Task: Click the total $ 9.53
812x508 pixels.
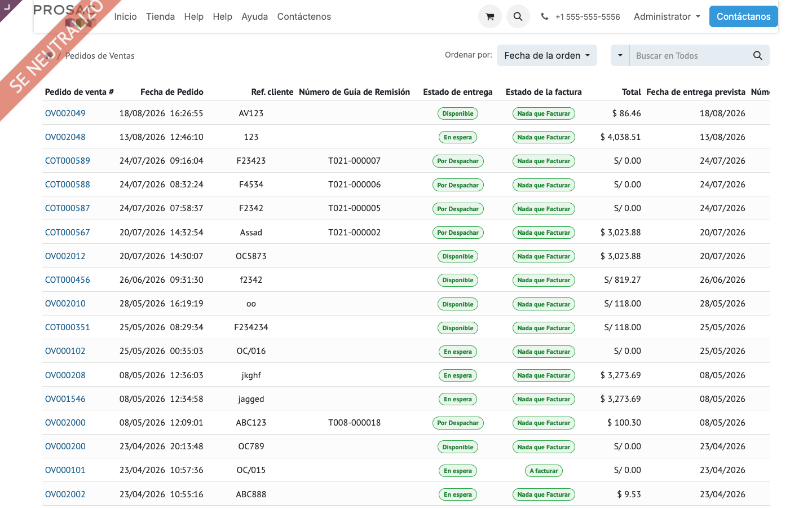Action: pyautogui.click(x=629, y=494)
